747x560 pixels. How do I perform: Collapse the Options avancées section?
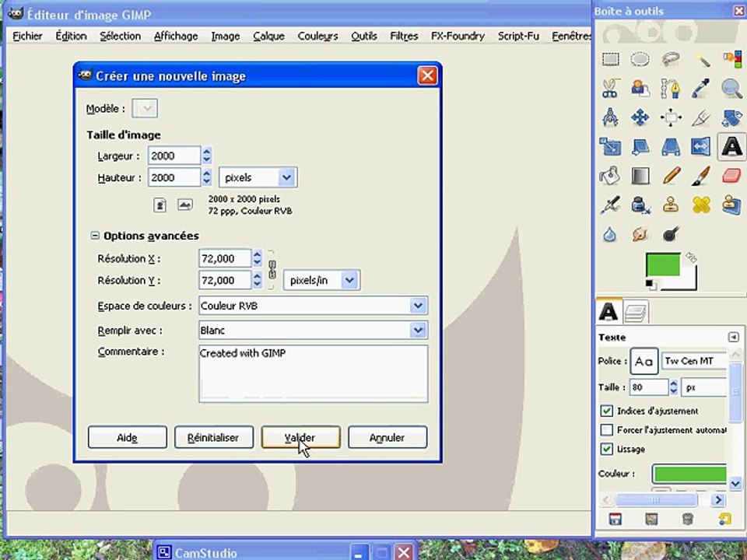(95, 236)
